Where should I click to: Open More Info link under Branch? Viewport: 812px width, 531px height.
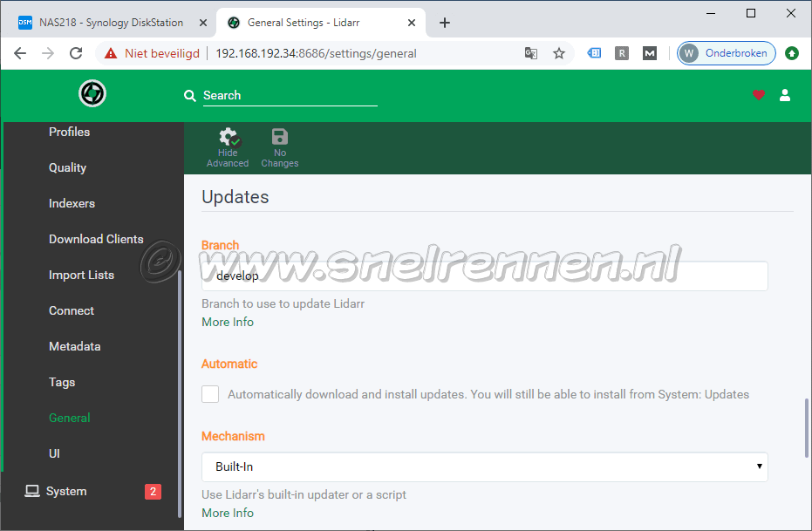pyautogui.click(x=228, y=322)
